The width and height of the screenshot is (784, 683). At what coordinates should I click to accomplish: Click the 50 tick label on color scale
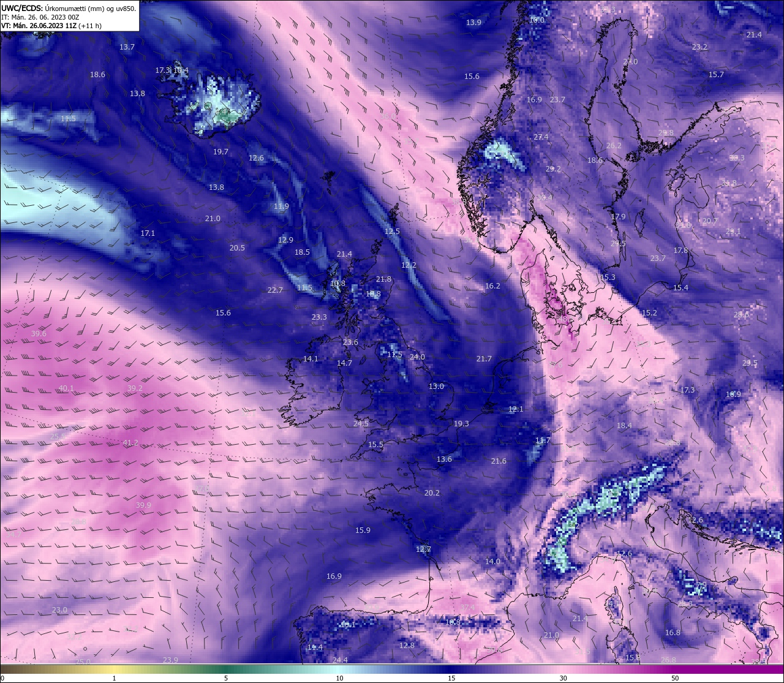pyautogui.click(x=675, y=678)
